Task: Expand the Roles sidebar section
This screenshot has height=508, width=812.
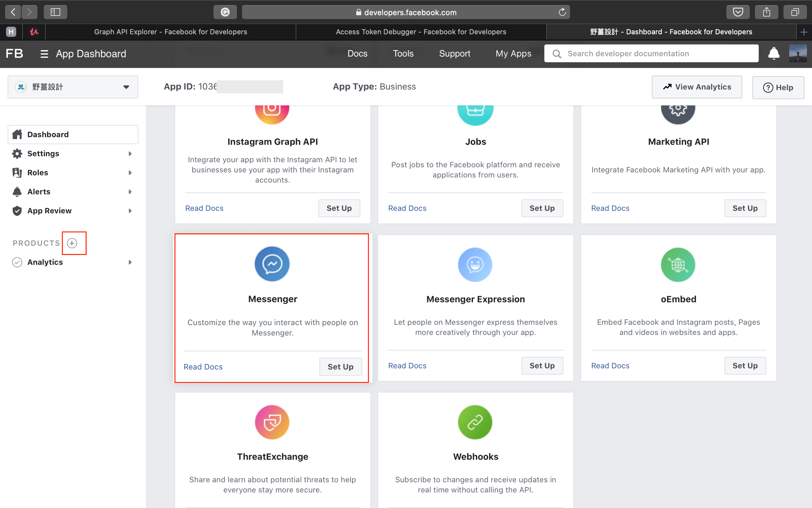Action: [x=73, y=172]
